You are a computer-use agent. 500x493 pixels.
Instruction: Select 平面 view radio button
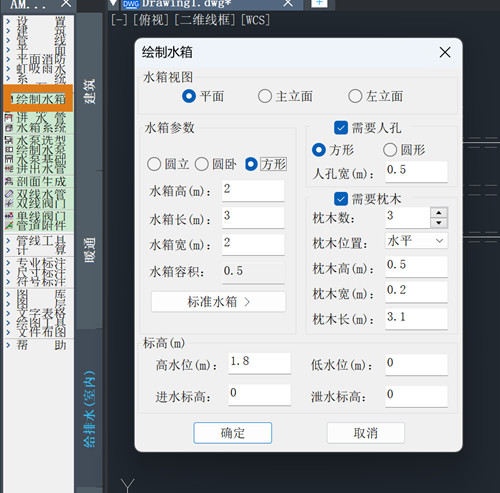(x=189, y=96)
